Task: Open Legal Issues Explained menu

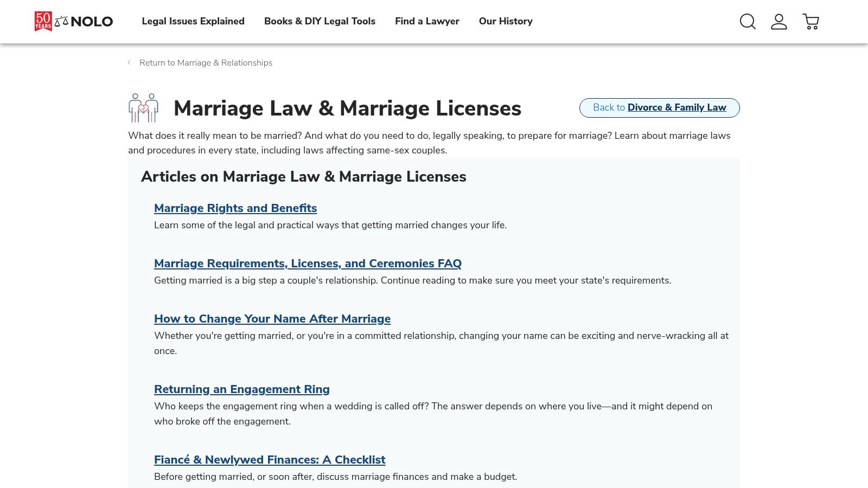Action: 193,21
